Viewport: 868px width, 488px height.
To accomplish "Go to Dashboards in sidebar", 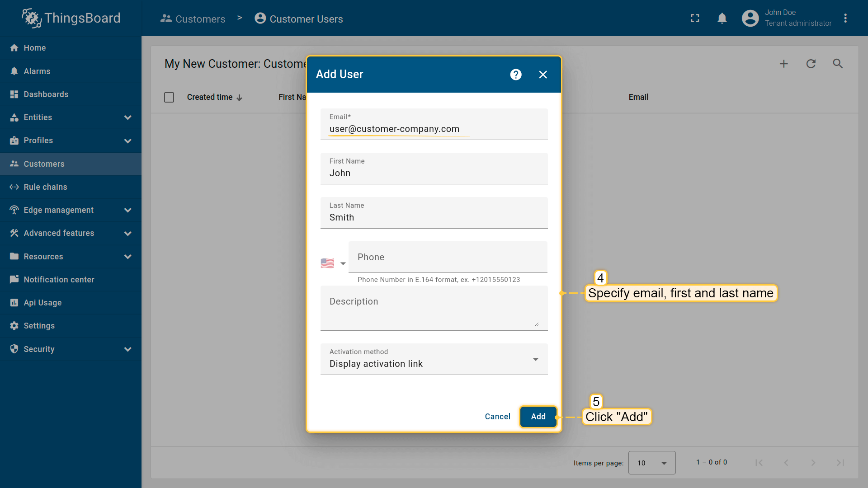I will tap(46, 94).
